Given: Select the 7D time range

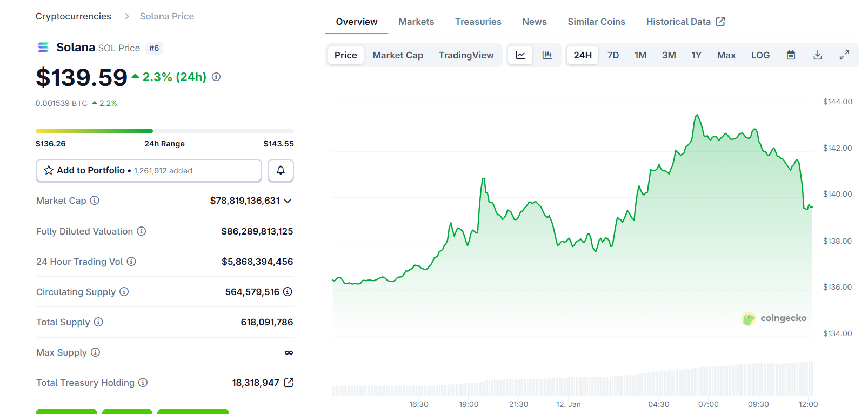Looking at the screenshot, I should pyautogui.click(x=613, y=55).
